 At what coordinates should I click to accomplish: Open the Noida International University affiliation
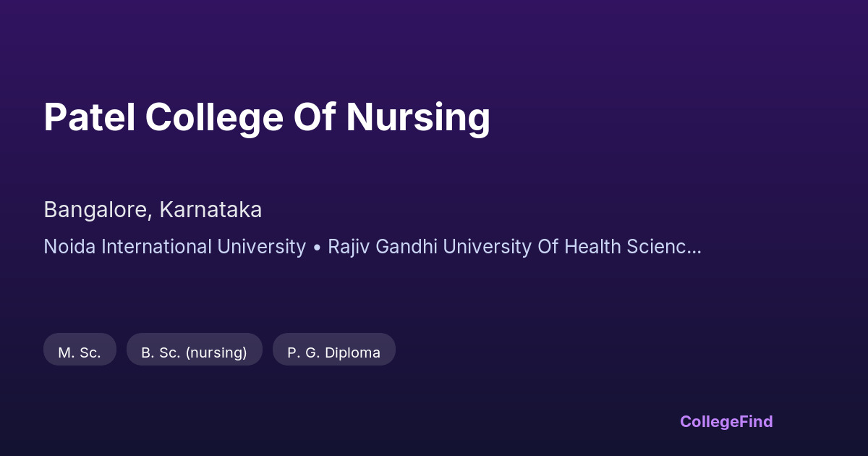coord(174,247)
